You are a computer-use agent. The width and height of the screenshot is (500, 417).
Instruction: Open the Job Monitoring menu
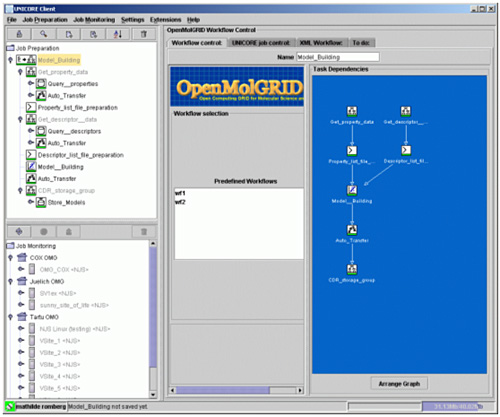click(x=94, y=20)
